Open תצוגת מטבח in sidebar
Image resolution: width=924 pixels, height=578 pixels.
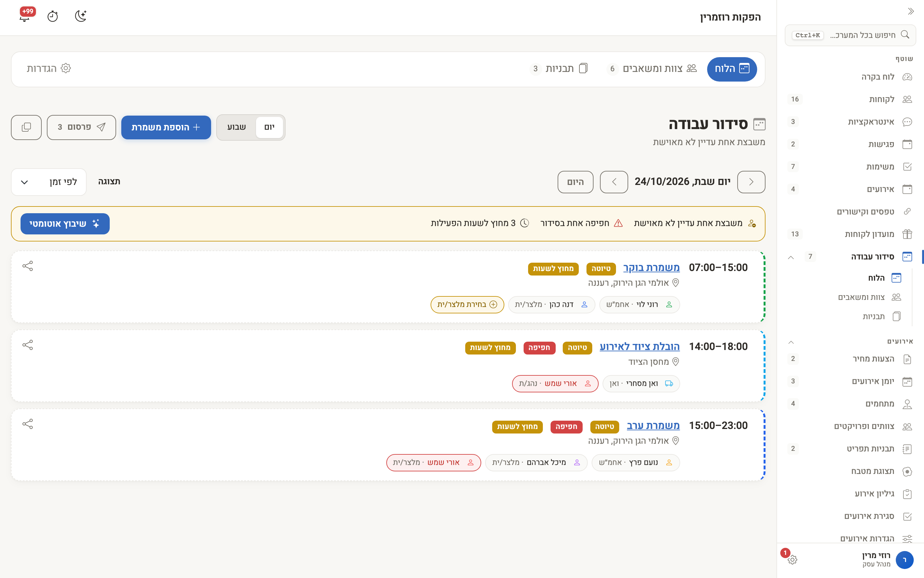pyautogui.click(x=850, y=471)
